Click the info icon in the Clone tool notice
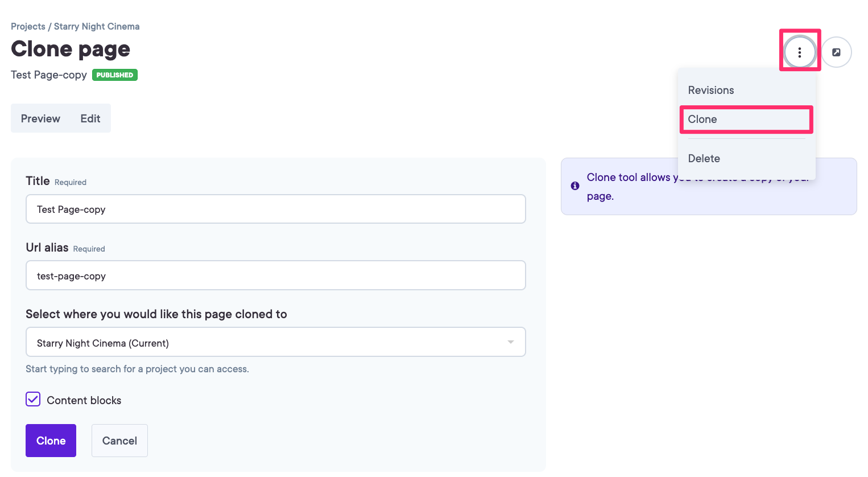The height and width of the screenshot is (477, 868). 574,186
